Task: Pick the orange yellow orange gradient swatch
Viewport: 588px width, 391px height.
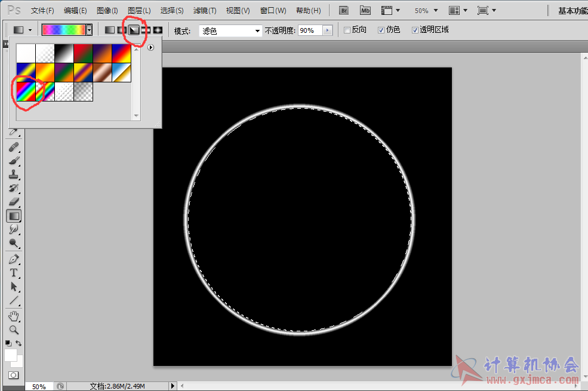Action: click(x=45, y=72)
